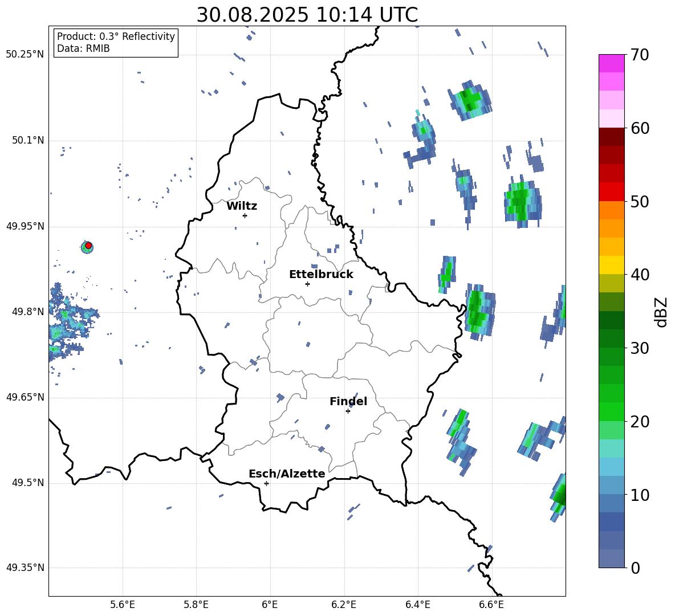Click the 49.35°N latitude label
675x616 pixels.
click(25, 568)
